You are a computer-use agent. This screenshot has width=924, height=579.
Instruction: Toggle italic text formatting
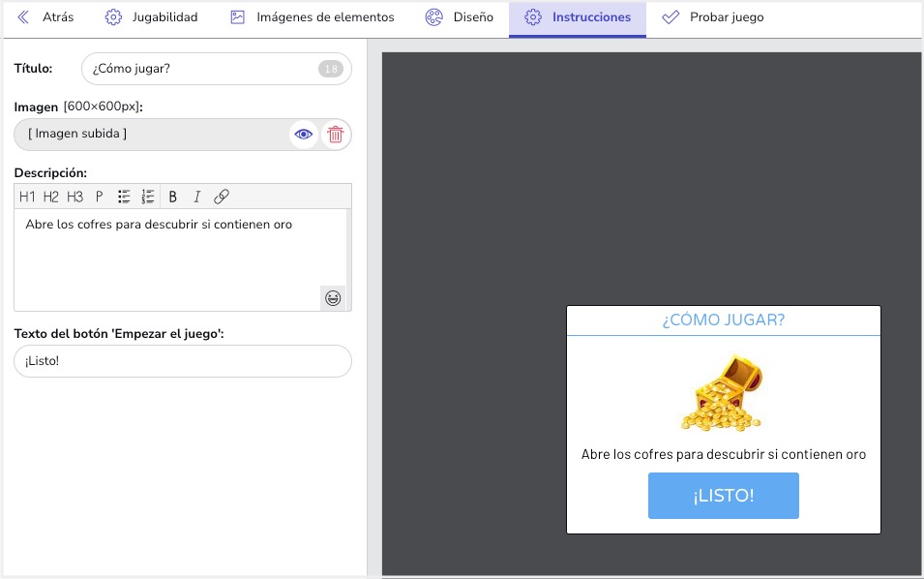pyautogui.click(x=197, y=197)
